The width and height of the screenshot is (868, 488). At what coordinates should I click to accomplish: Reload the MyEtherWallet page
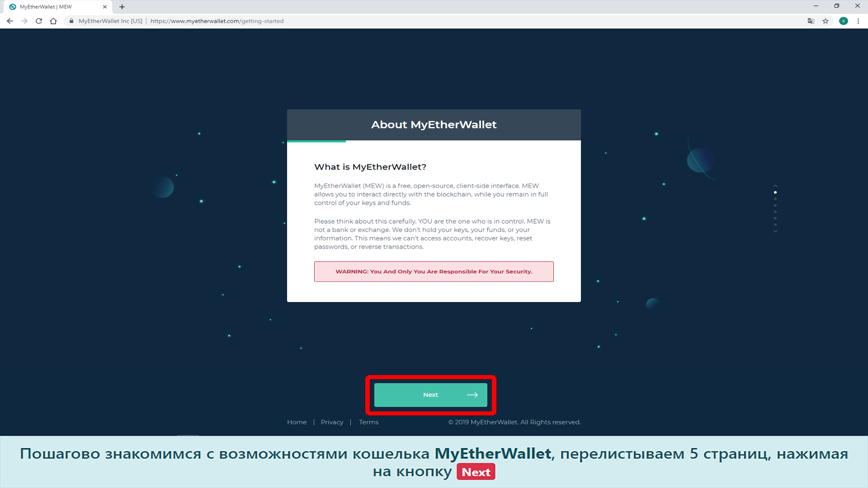tap(39, 21)
